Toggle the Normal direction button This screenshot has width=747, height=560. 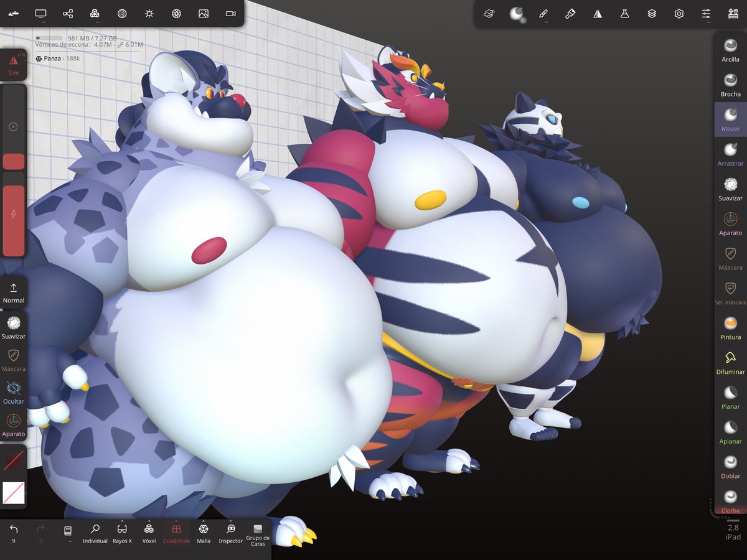(x=14, y=292)
